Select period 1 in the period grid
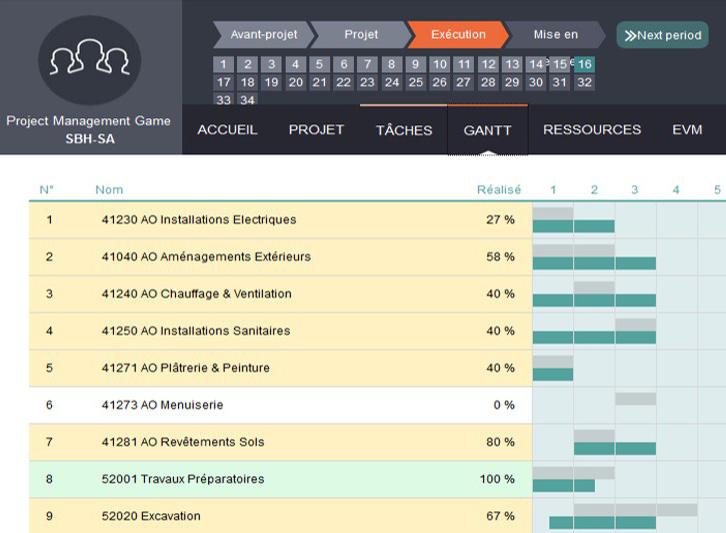The width and height of the screenshot is (726, 533). click(x=223, y=65)
